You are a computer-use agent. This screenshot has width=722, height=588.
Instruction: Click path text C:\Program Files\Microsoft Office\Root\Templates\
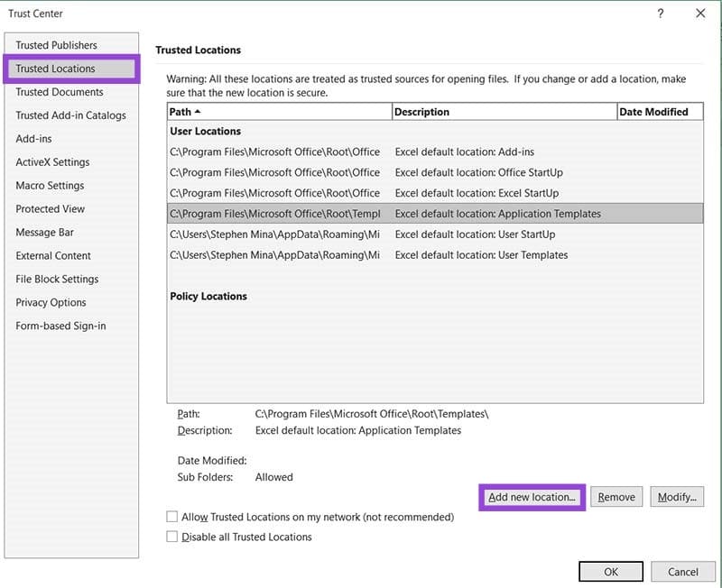click(372, 414)
